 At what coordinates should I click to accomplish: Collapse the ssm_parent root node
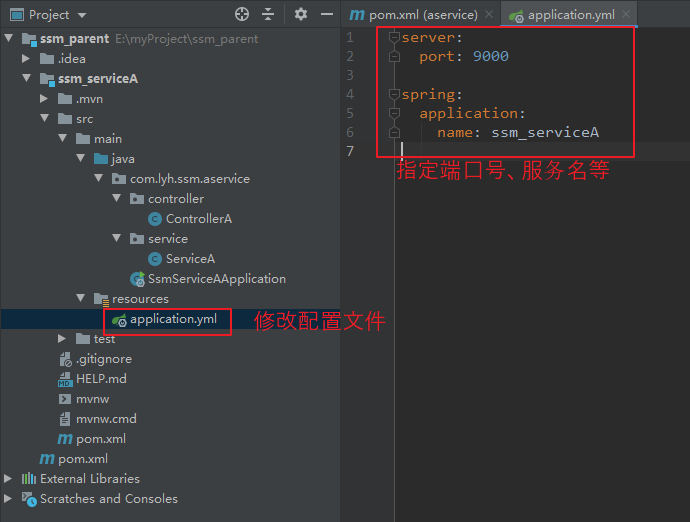point(8,38)
